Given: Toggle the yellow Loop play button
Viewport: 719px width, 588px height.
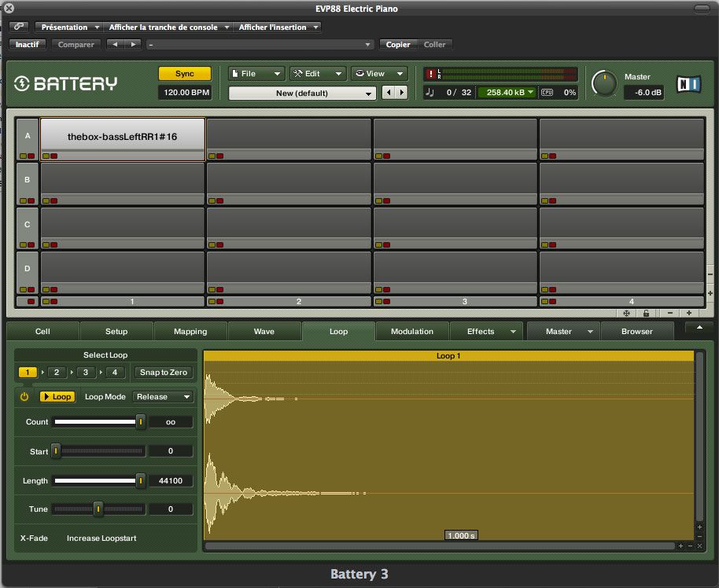Looking at the screenshot, I should (x=57, y=397).
